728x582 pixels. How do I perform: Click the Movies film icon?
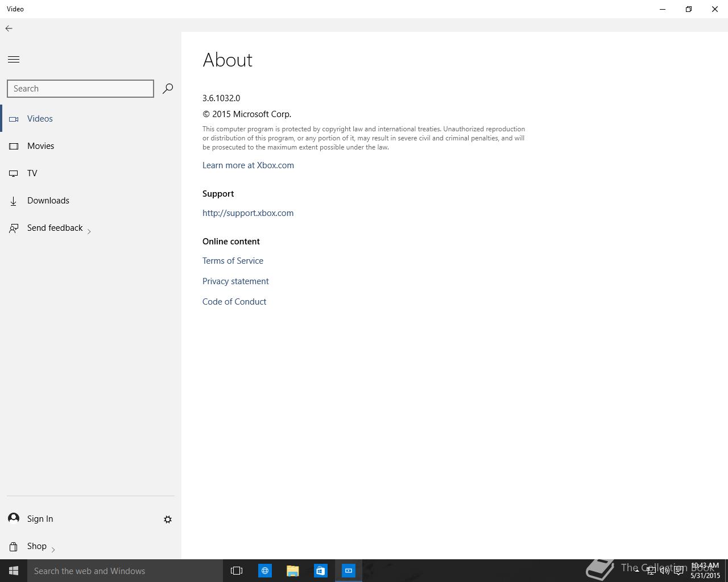click(x=14, y=146)
